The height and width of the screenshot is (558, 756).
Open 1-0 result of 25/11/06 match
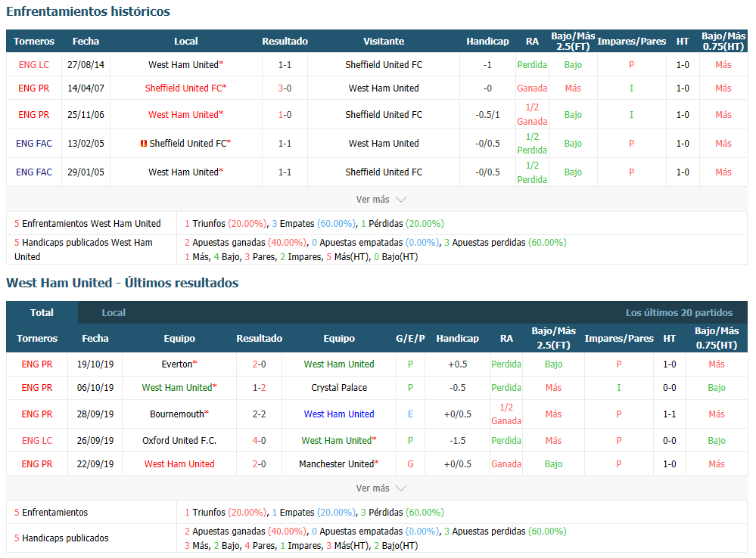pos(285,115)
